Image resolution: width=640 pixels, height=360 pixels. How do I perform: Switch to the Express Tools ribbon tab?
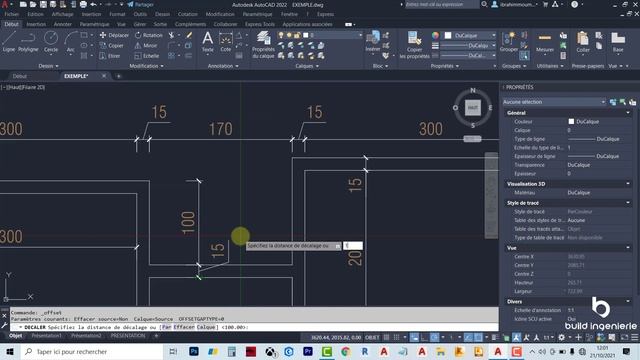click(260, 24)
